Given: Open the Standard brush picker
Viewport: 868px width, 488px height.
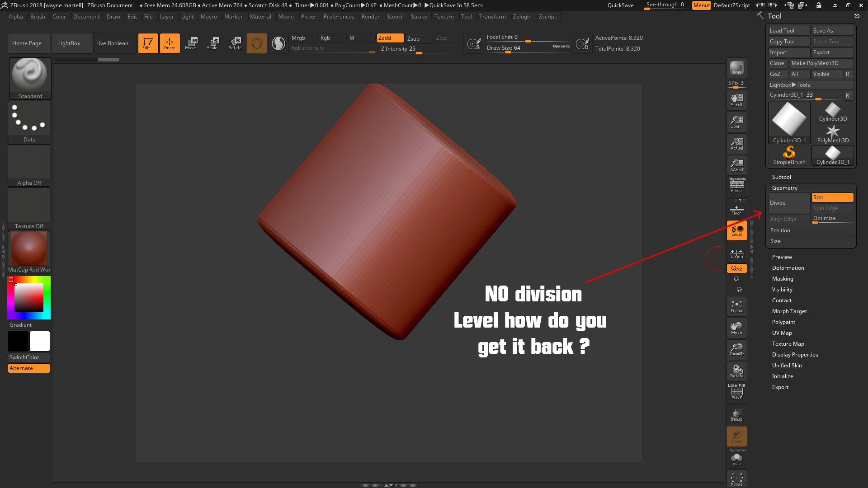Looking at the screenshot, I should (x=30, y=79).
